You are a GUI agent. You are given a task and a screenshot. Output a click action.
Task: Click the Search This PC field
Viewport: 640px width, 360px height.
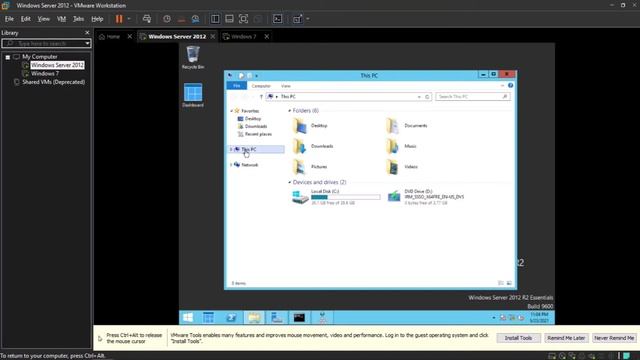point(472,97)
